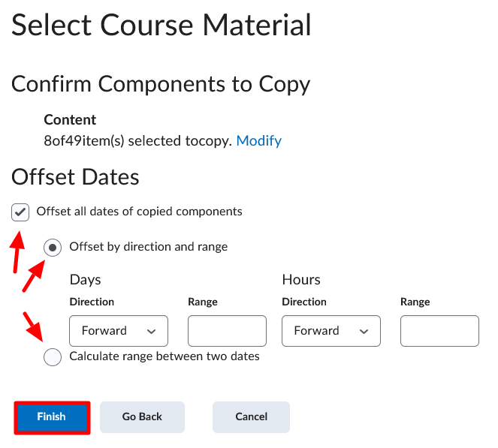
Task: Focus the Days Range input field
Action: click(x=227, y=331)
